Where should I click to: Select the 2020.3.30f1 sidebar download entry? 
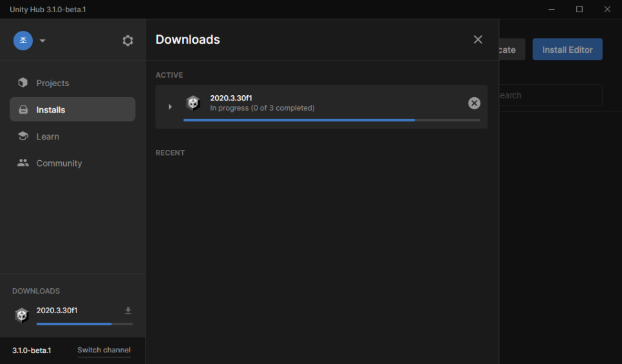click(x=73, y=315)
